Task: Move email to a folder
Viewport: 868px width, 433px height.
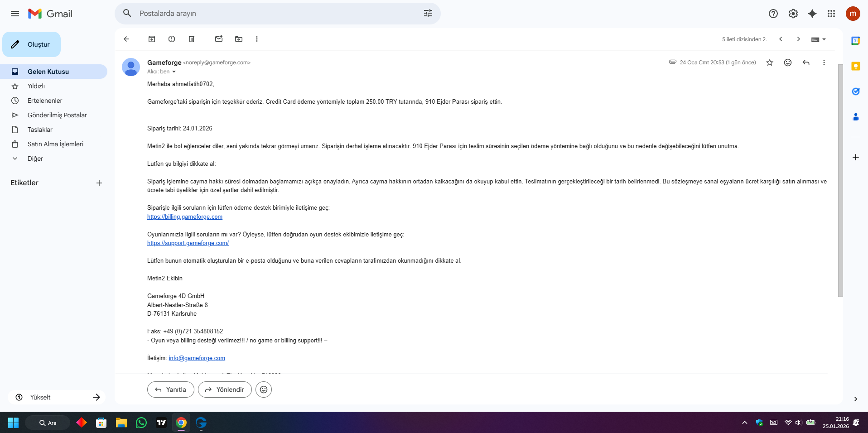Action: tap(239, 39)
